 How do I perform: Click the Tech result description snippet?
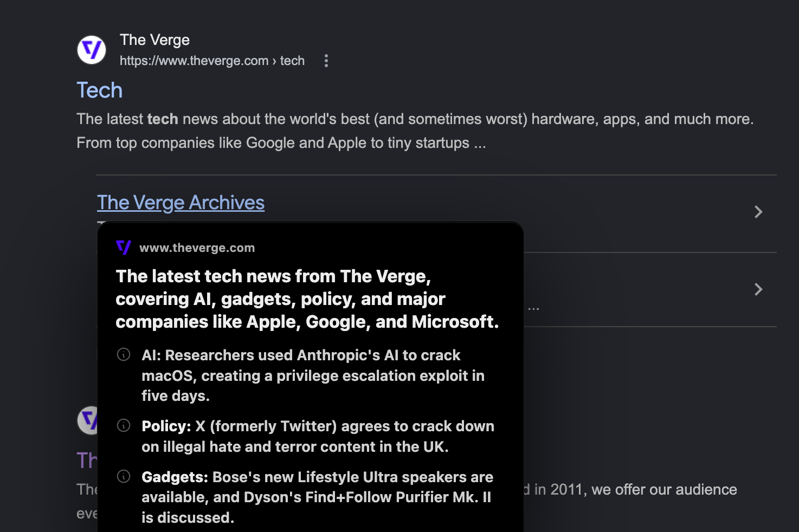pos(415,131)
